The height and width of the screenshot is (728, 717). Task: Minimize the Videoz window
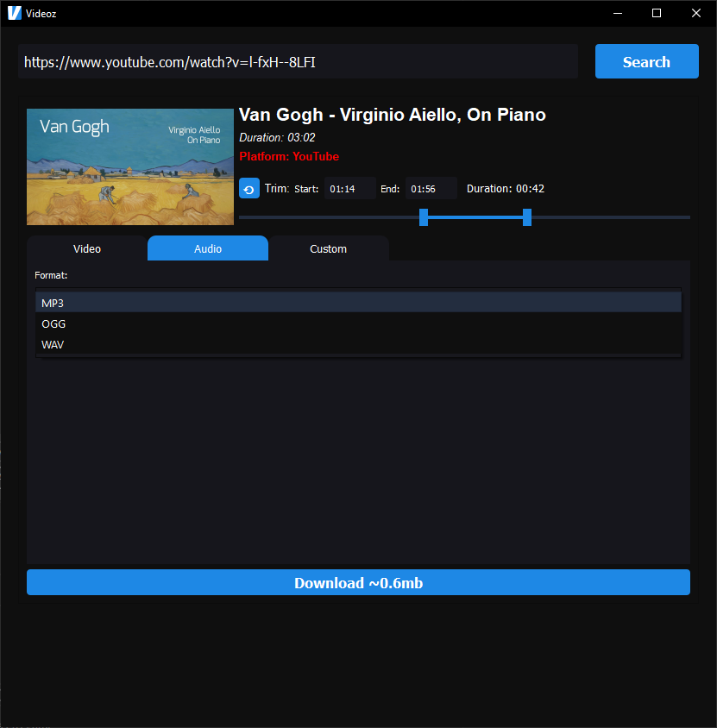tap(618, 13)
